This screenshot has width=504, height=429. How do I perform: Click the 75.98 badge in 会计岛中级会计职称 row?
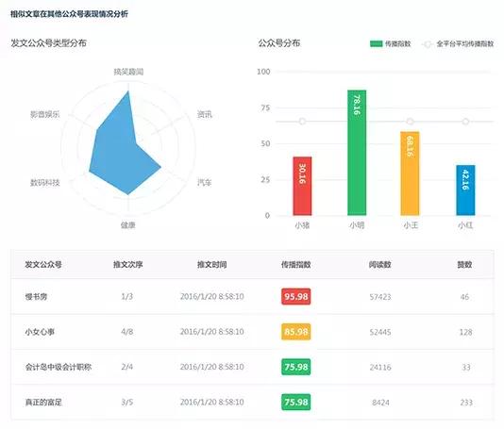coord(296,367)
